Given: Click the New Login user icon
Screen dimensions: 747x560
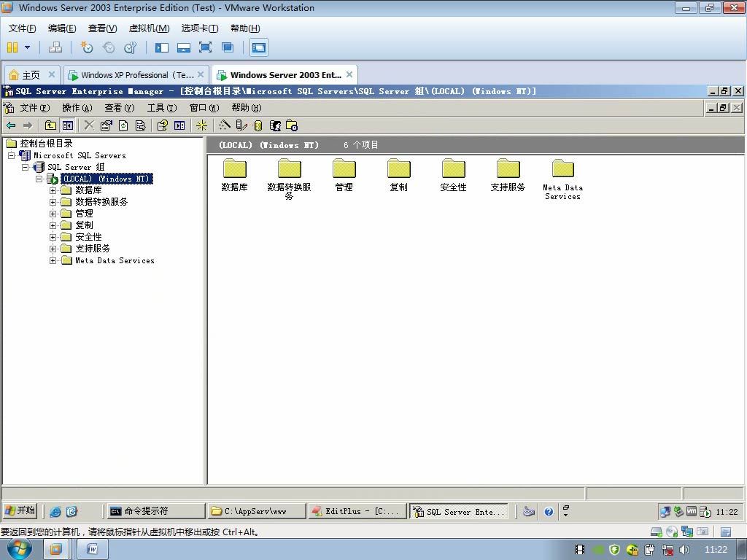Looking at the screenshot, I should (x=275, y=125).
